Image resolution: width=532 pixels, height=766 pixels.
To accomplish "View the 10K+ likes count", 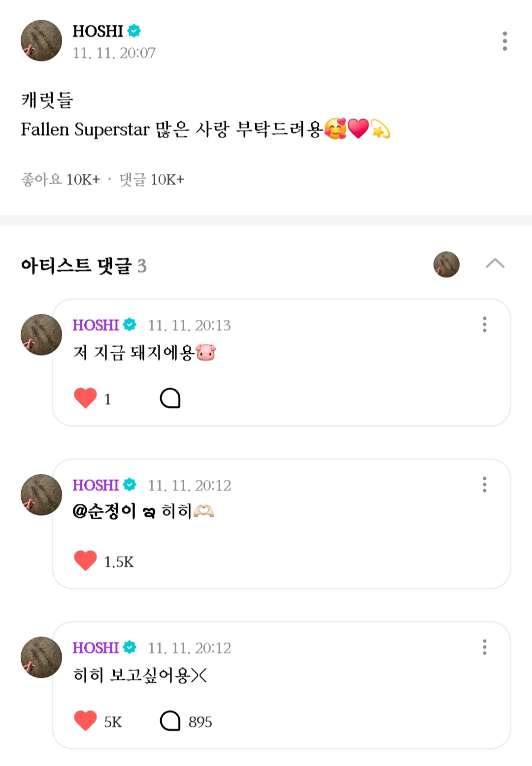I will click(61, 179).
